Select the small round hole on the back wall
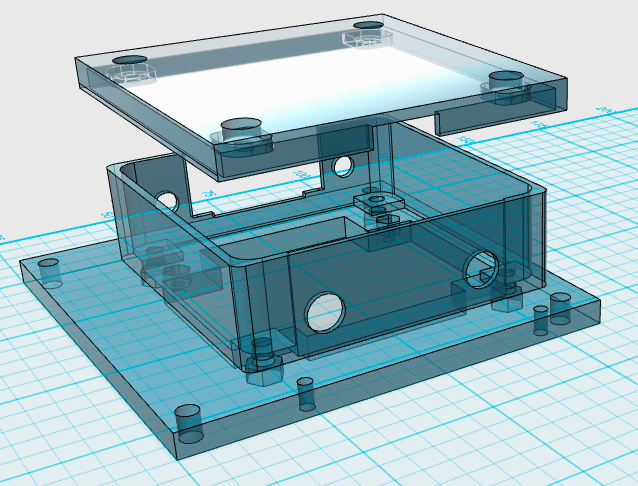 click(x=343, y=166)
